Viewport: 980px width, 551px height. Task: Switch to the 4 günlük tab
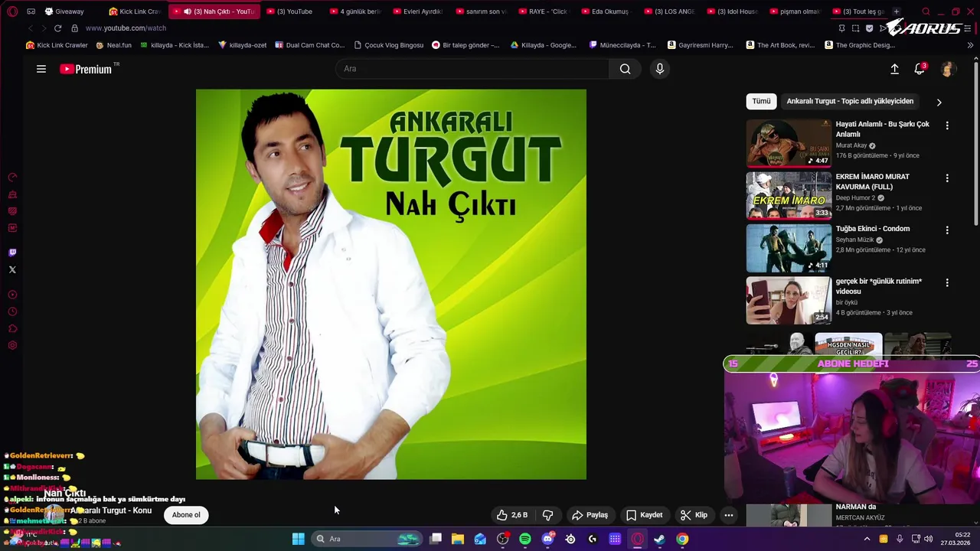354,11
